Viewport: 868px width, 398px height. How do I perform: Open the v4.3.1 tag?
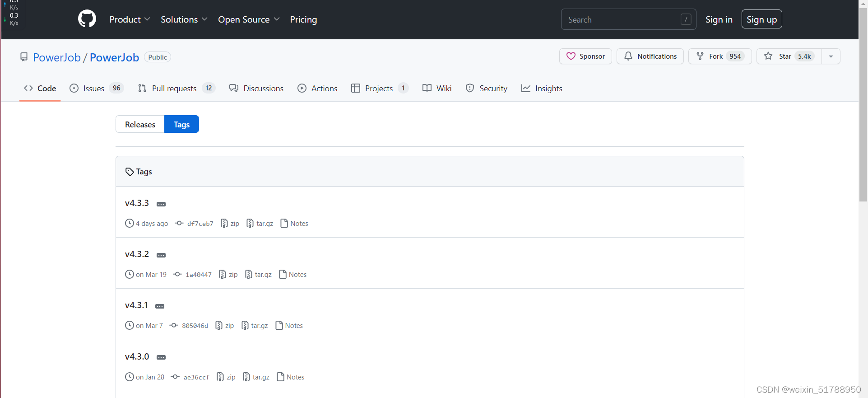136,305
